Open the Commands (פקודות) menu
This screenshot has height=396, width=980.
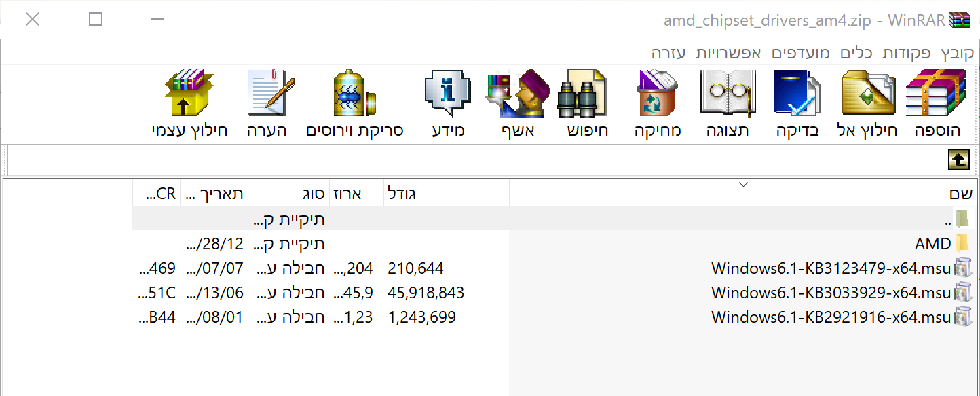tap(906, 53)
